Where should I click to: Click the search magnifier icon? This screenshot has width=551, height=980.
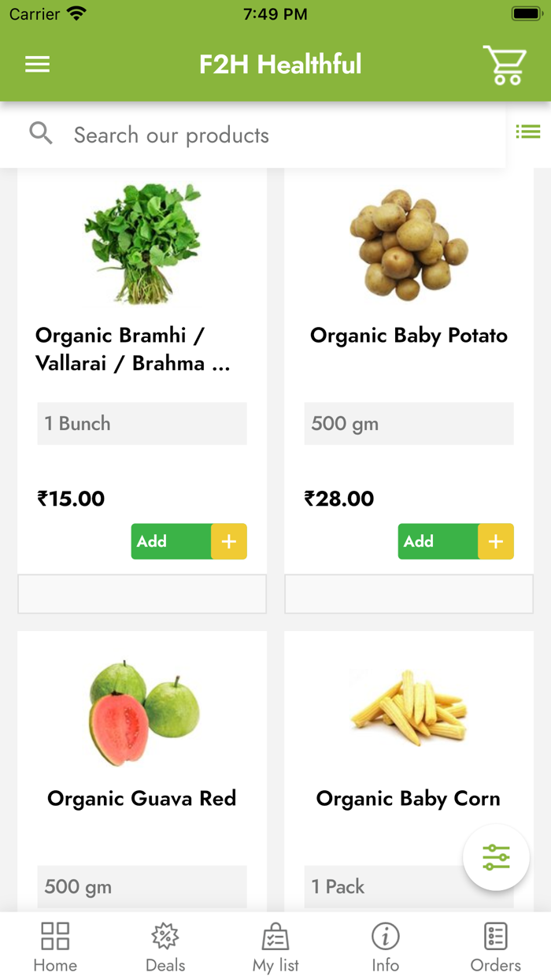[x=40, y=134]
